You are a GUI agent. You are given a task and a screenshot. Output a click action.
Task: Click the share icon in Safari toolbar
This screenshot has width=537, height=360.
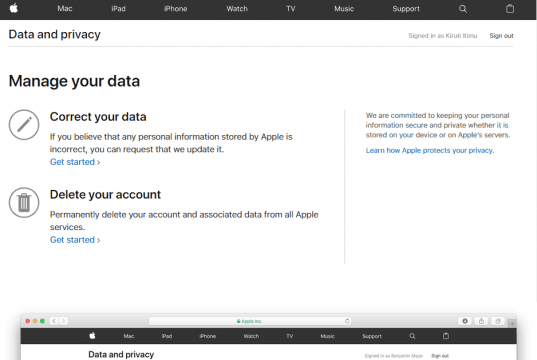(x=481, y=321)
